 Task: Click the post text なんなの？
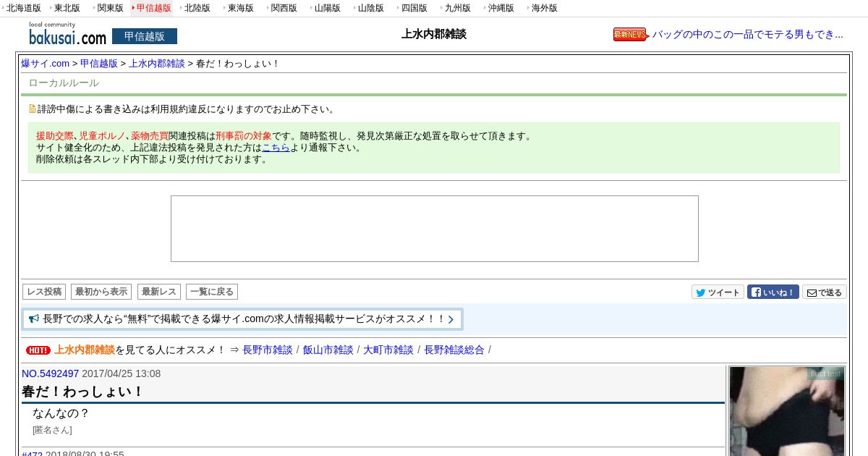61,413
